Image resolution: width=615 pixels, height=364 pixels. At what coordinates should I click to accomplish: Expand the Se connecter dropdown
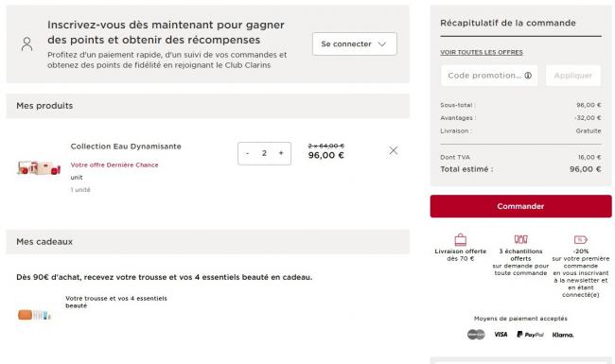point(355,43)
